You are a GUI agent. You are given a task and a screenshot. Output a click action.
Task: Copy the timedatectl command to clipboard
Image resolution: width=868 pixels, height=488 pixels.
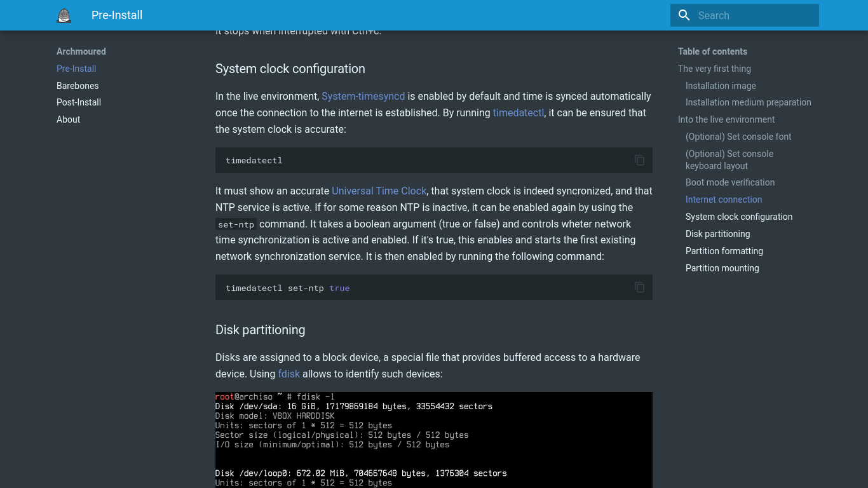[x=639, y=160]
